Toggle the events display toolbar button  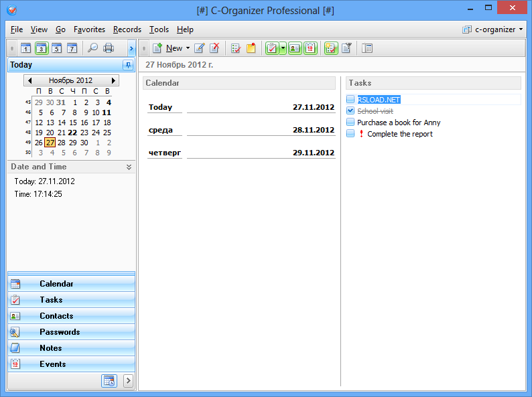(x=310, y=48)
